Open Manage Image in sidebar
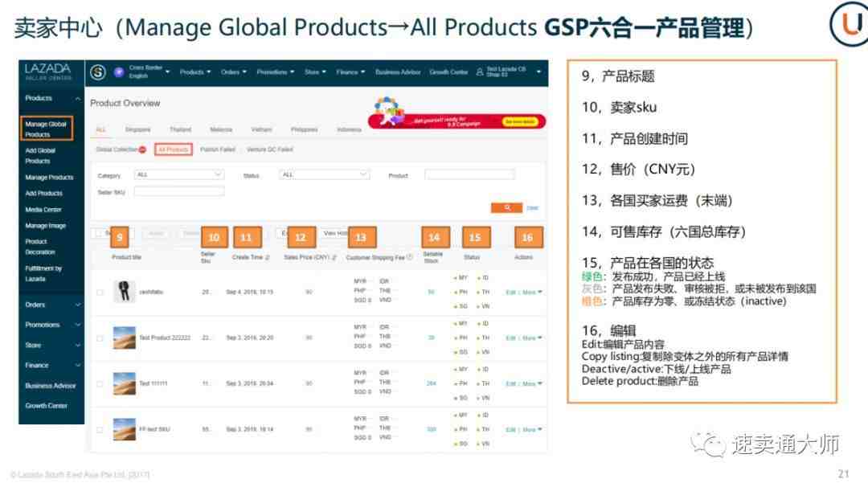Screen dimensions: 868x483 coord(45,226)
